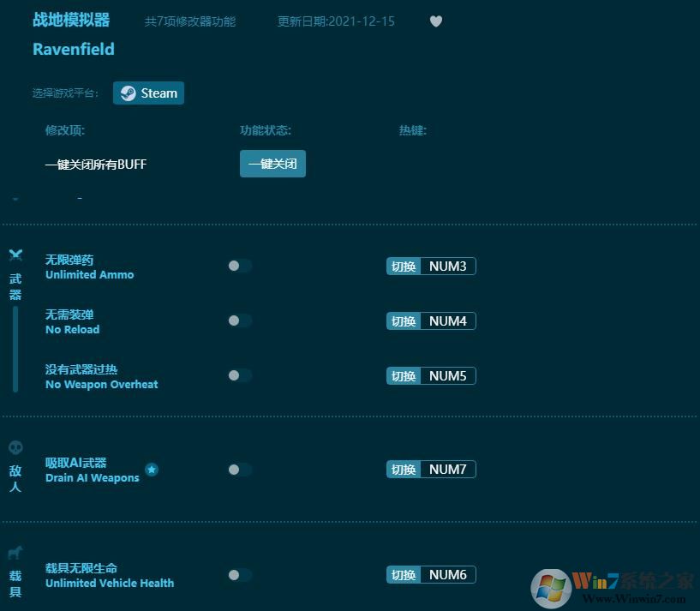Click the 选择游戏平台 label
The height and width of the screenshot is (611, 700).
(x=65, y=93)
